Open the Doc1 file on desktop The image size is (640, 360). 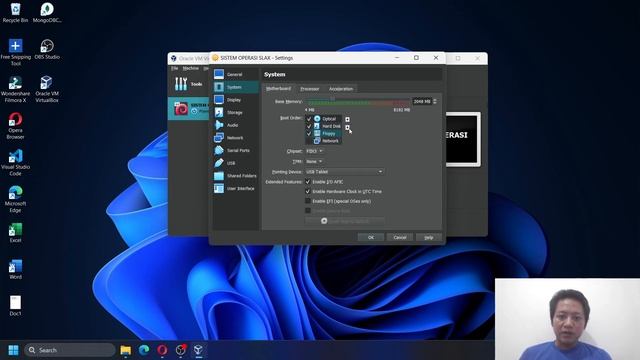[x=16, y=306]
